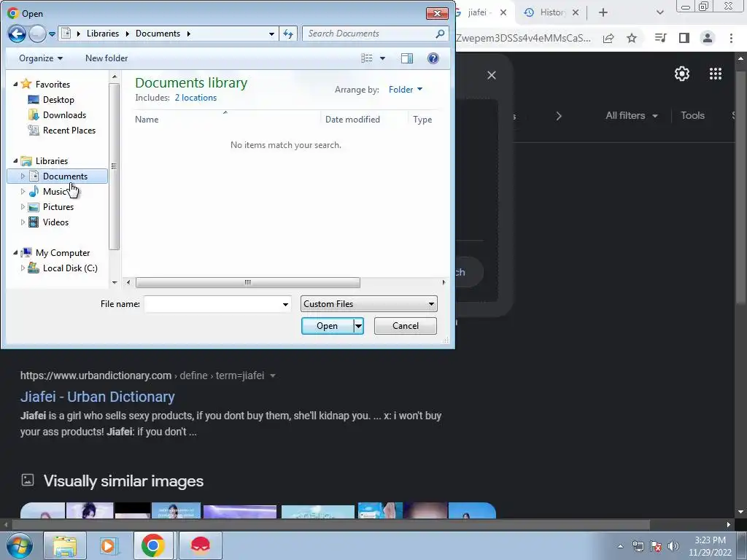Viewport: 747px width, 560px height.
Task: Select Local Disk (C:)
Action: [x=70, y=268]
